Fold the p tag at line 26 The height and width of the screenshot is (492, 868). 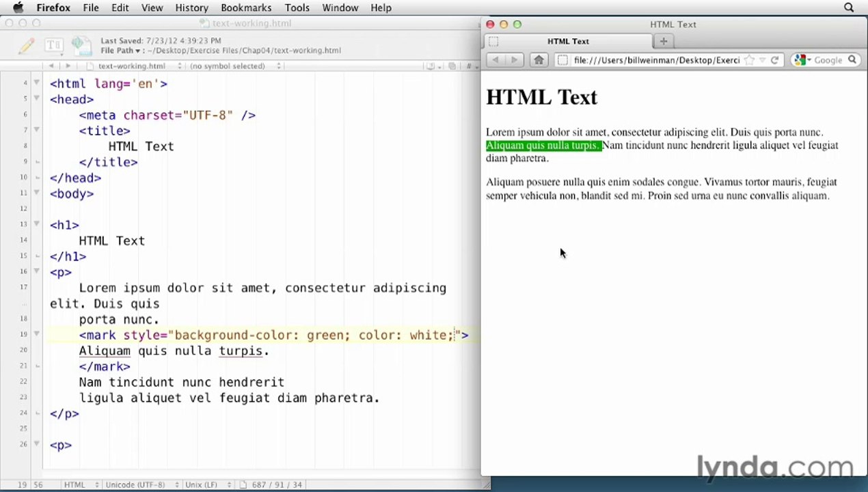(37, 445)
